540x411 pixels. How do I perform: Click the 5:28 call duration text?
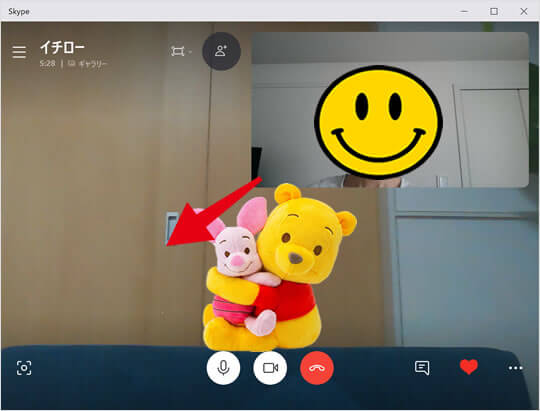tap(48, 63)
